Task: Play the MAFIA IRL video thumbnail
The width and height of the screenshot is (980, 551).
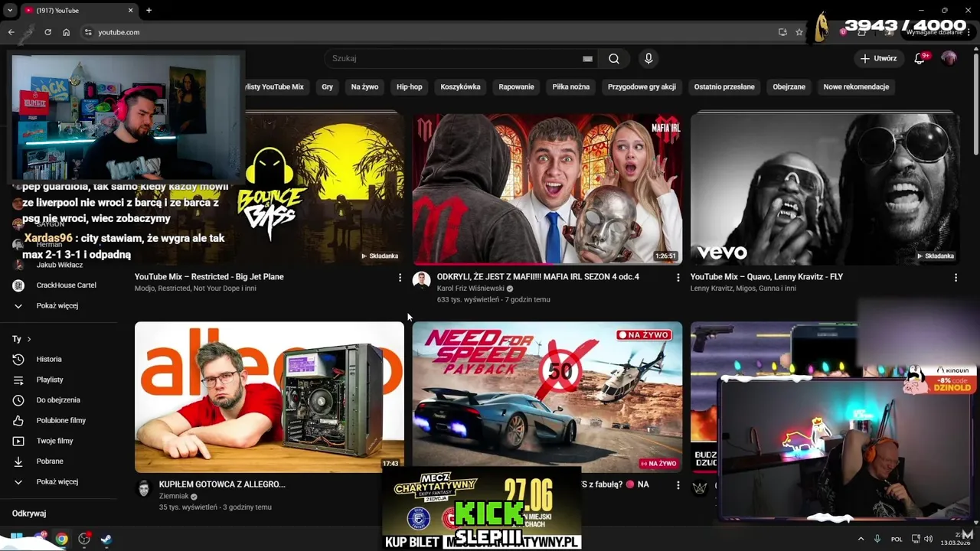Action: [x=547, y=189]
